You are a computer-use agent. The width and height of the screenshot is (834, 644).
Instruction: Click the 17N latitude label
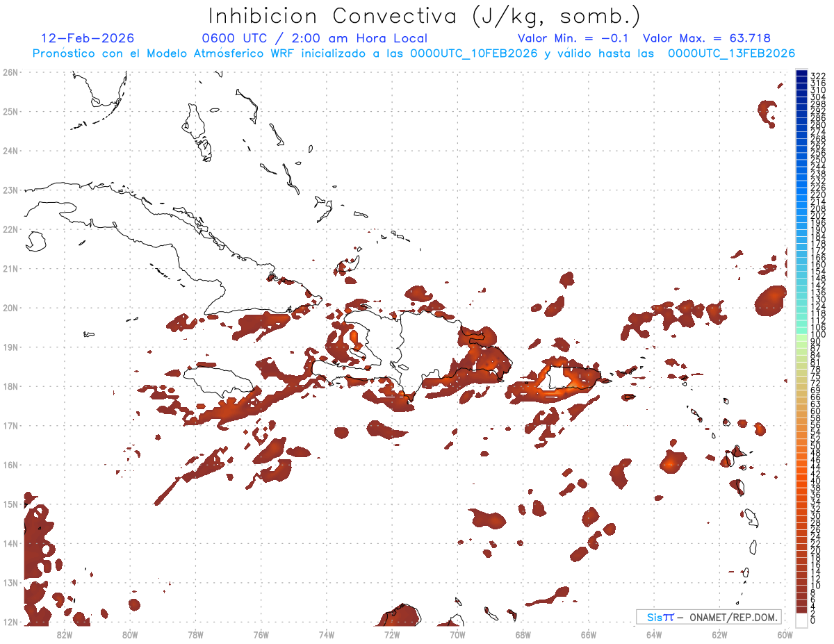(10, 425)
